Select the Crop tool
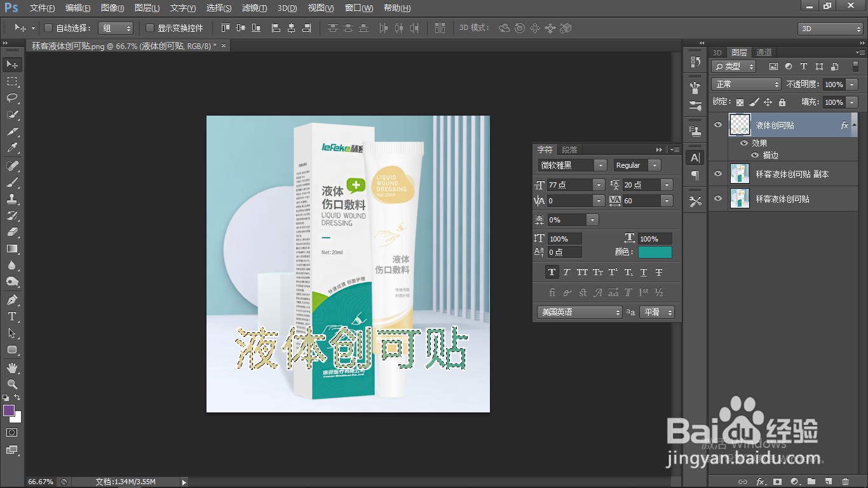868x488 pixels. tap(11, 132)
